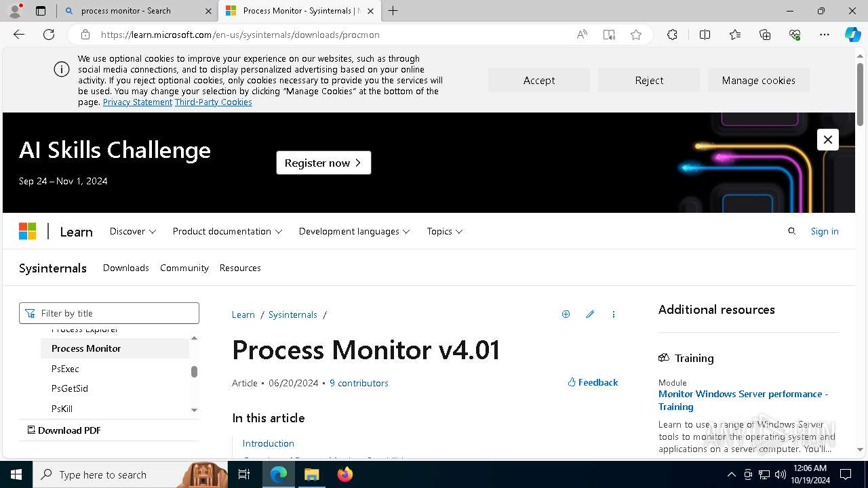This screenshot has height=488, width=868.
Task: Open the Extensions puzzle icon
Action: coord(672,35)
